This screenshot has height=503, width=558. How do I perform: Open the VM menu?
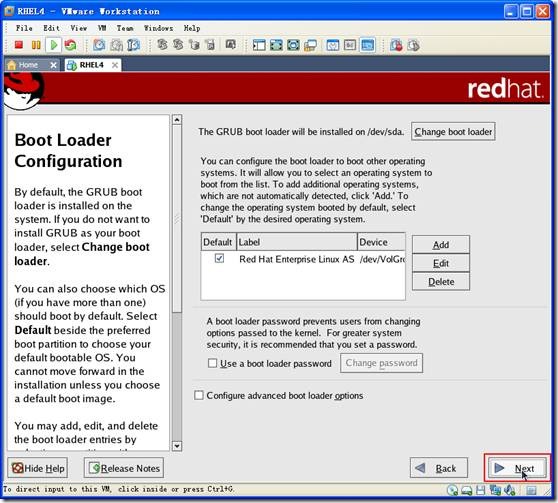(x=102, y=28)
